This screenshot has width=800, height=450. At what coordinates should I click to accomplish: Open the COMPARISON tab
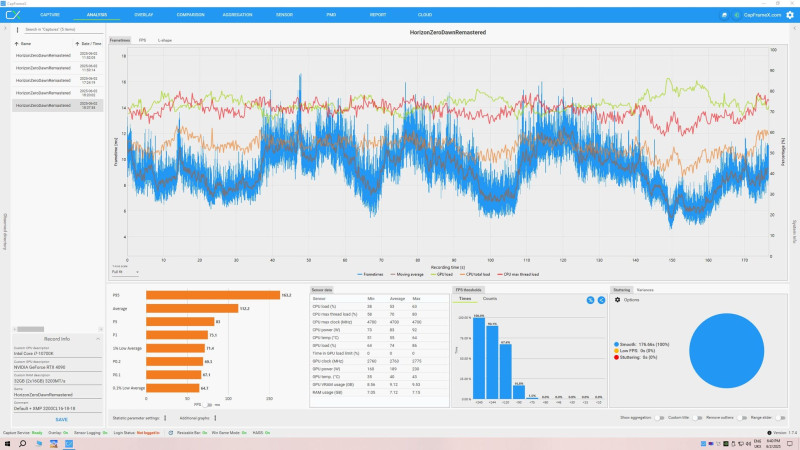[x=191, y=15]
